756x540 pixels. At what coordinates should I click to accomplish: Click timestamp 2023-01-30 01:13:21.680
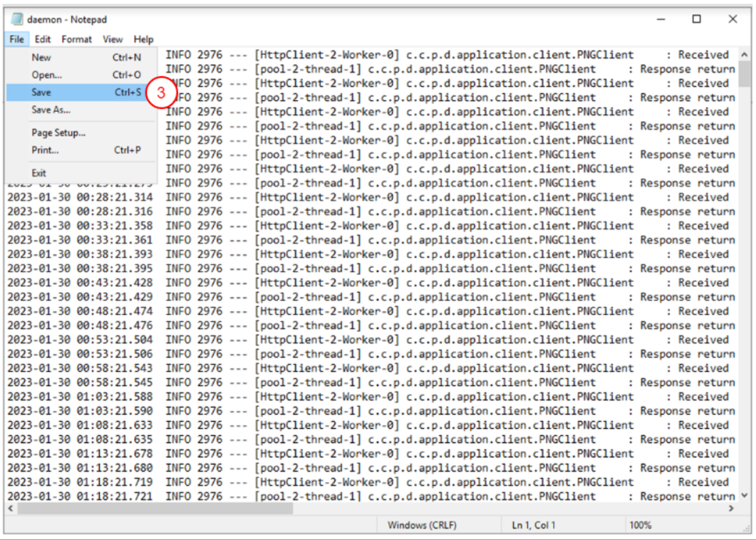click(80, 467)
